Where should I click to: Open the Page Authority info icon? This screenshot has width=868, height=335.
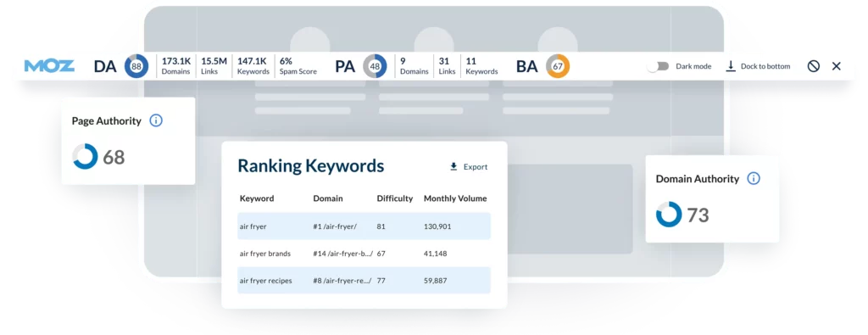[x=156, y=120]
